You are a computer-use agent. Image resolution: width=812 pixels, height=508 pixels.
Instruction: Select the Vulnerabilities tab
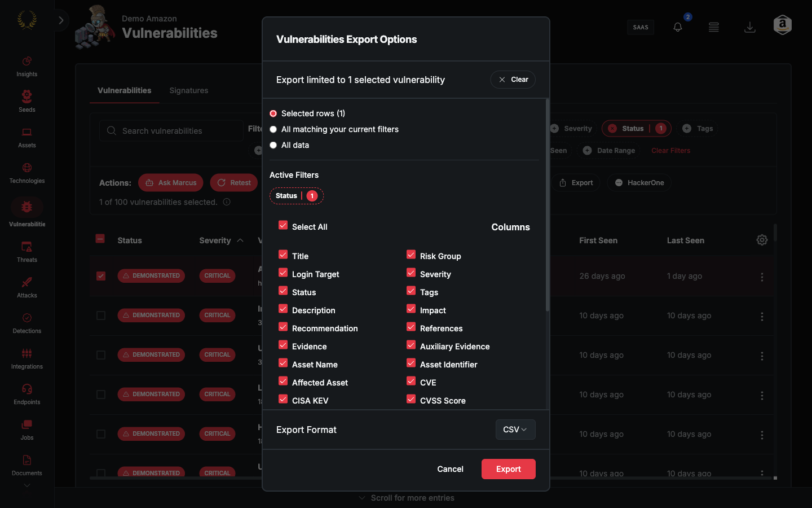(x=124, y=90)
